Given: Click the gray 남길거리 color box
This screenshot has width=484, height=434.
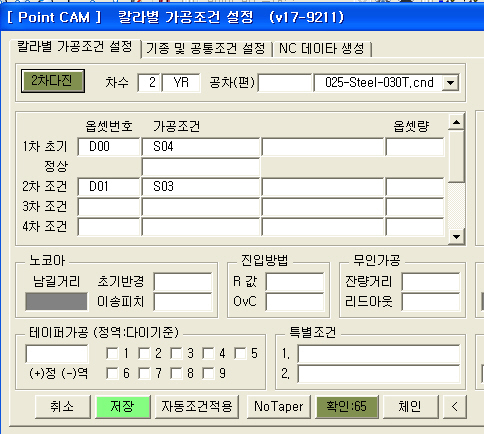Looking at the screenshot, I should pos(56,301).
